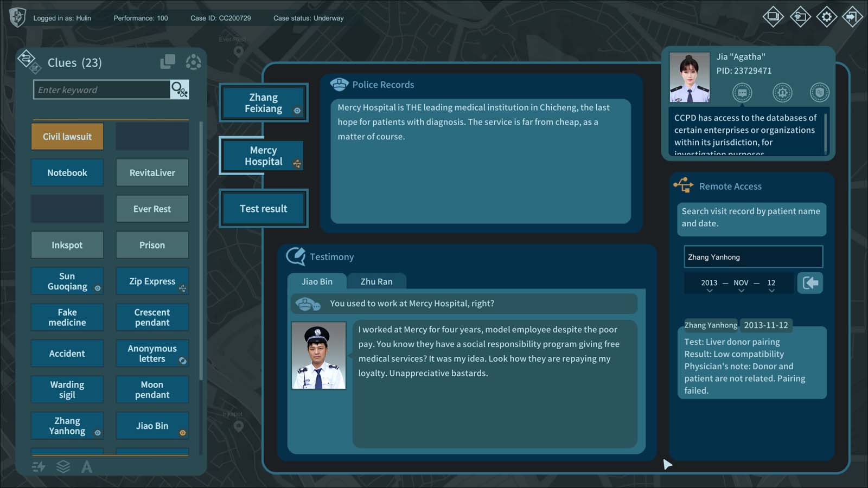Expand the NOV month dropdown

tap(741, 285)
